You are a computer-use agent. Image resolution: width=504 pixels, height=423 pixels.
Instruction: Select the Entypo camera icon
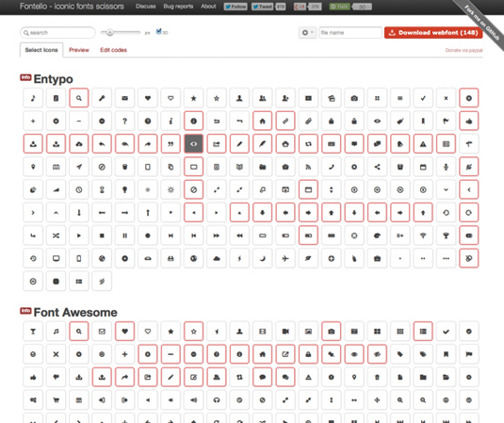(x=354, y=98)
